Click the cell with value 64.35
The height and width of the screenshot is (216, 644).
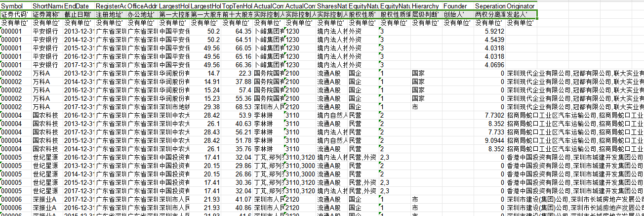pos(237,31)
